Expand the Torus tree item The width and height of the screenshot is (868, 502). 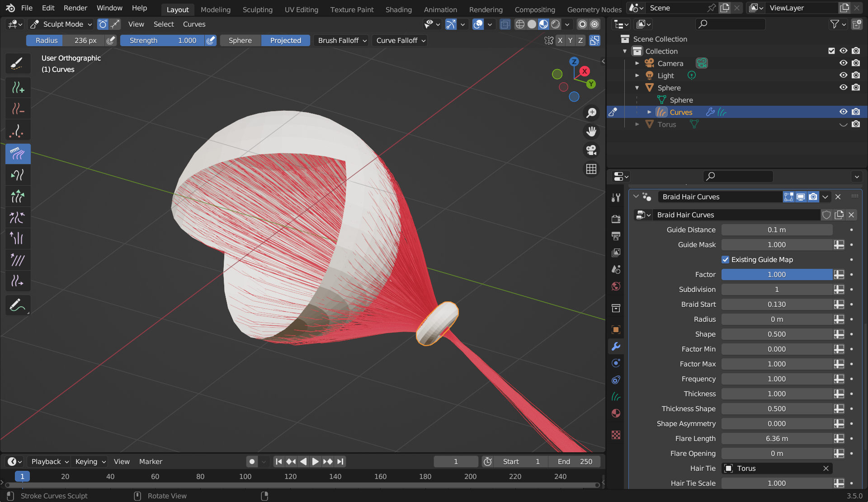pyautogui.click(x=637, y=124)
